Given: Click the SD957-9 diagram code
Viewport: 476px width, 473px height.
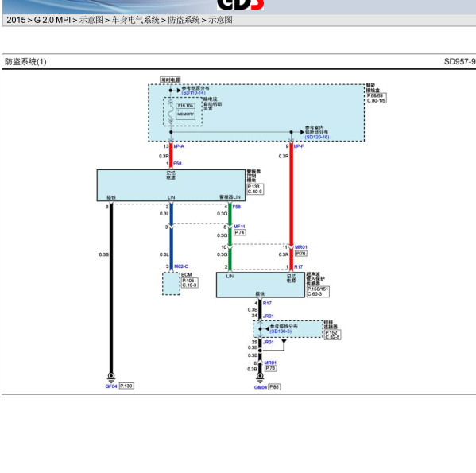Looking at the screenshot, I should tap(459, 62).
